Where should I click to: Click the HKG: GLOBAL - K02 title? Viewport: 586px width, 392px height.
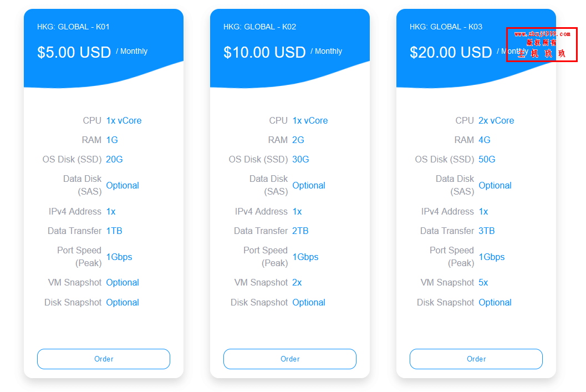pyautogui.click(x=260, y=27)
